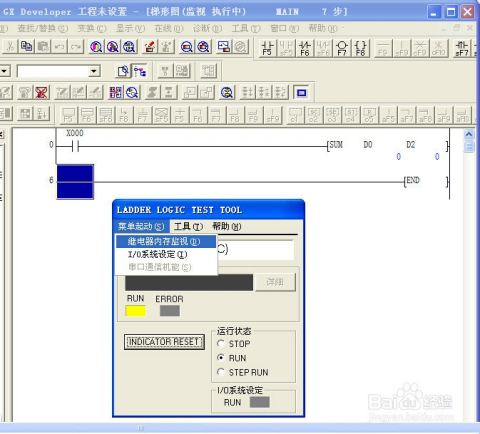Click the write to PLC icon

click(150, 47)
